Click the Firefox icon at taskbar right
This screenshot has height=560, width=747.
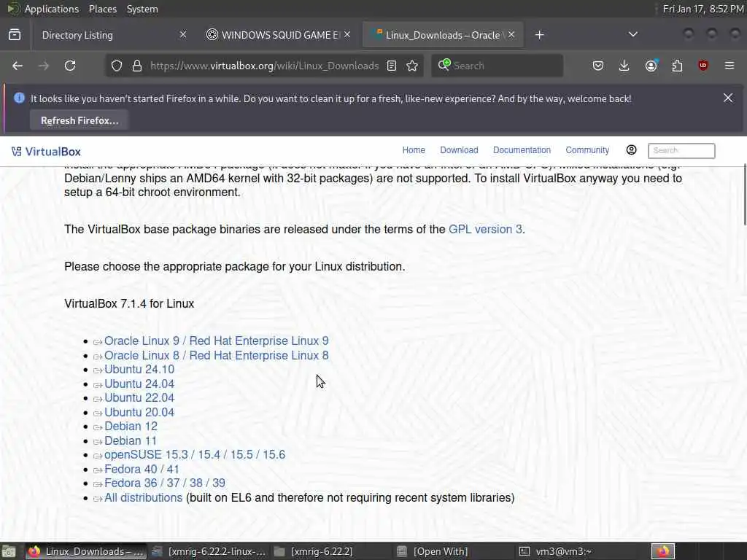tap(663, 551)
